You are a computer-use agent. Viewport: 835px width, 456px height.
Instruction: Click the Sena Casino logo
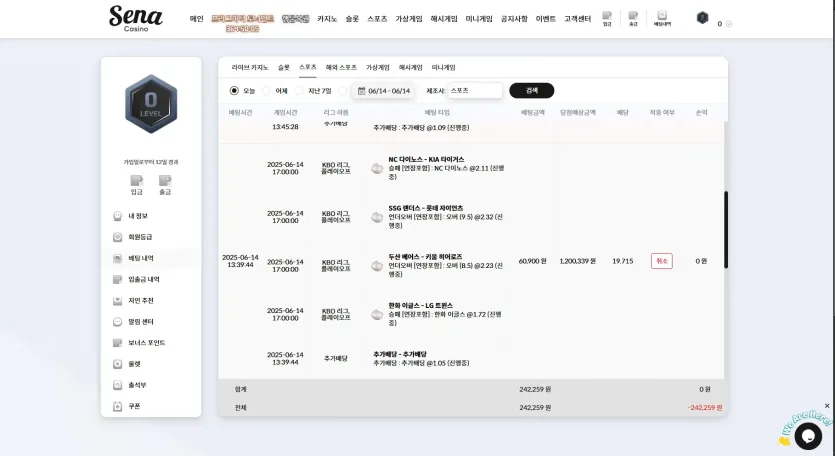point(136,19)
